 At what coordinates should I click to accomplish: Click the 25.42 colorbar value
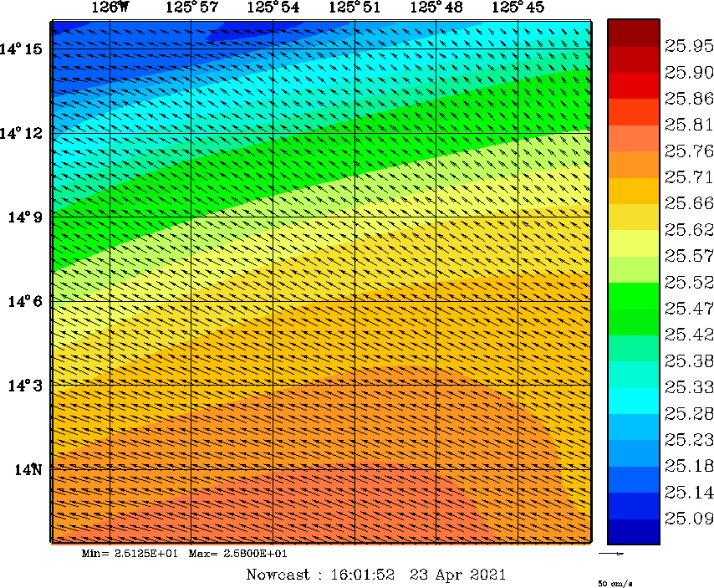click(689, 335)
